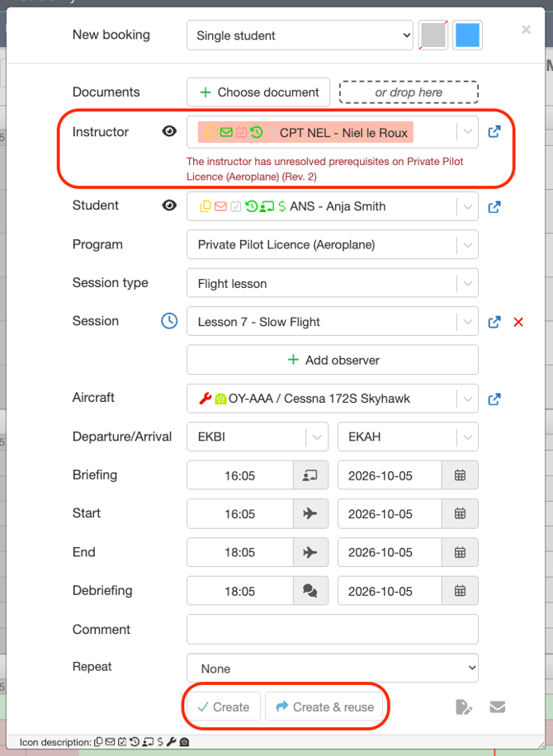Image resolution: width=553 pixels, height=756 pixels.
Task: Open calendar picker for End date
Action: point(460,552)
